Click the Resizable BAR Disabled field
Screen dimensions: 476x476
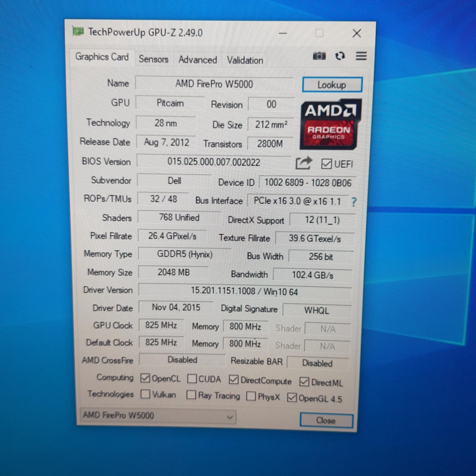317,363
